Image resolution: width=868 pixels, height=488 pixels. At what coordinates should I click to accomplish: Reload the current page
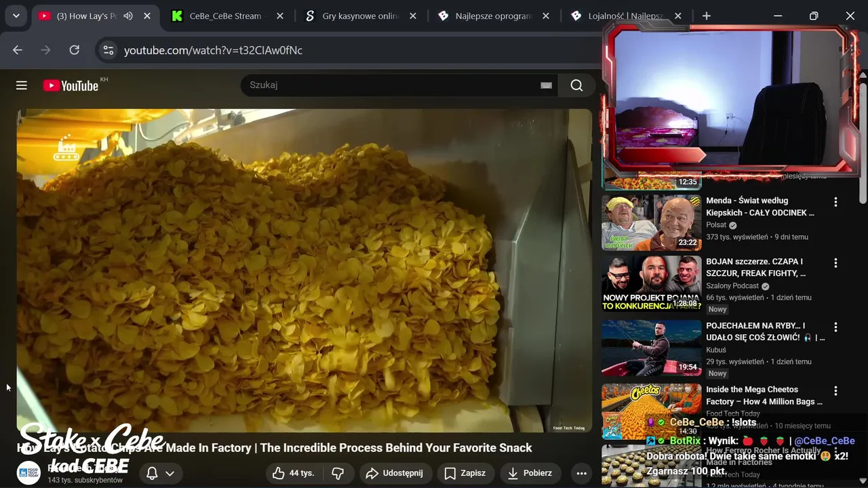pos(75,50)
